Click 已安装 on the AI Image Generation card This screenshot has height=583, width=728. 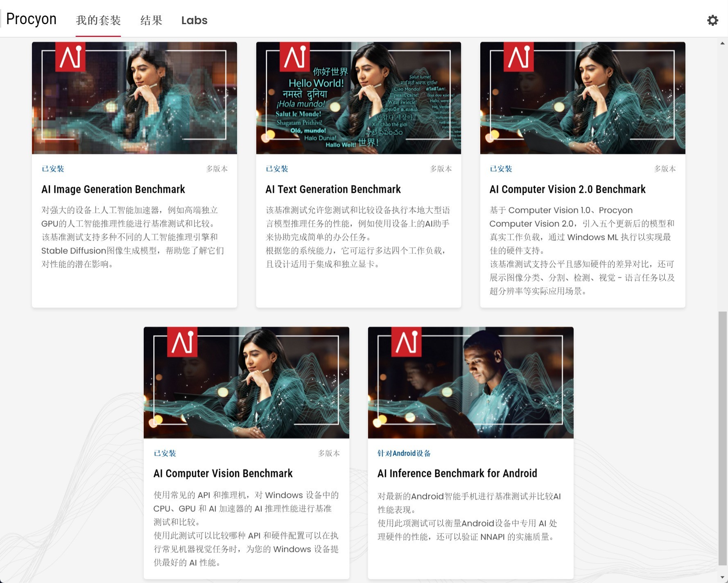click(x=53, y=169)
